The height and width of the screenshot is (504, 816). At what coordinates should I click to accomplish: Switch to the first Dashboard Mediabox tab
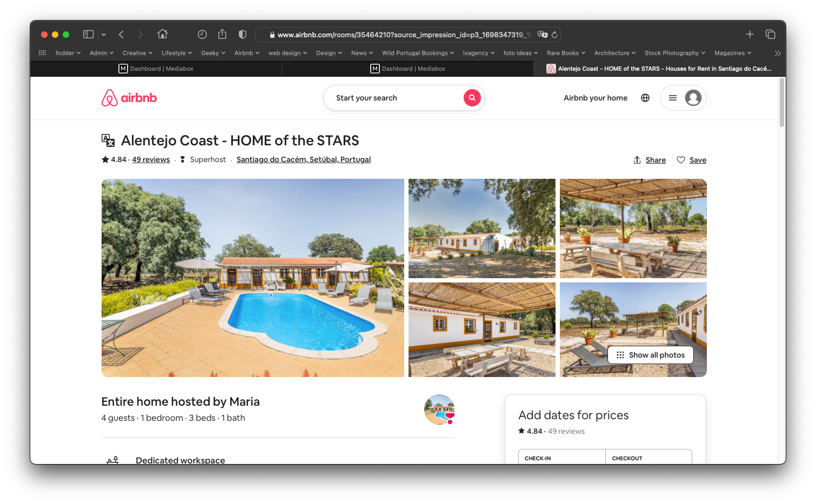click(x=156, y=69)
